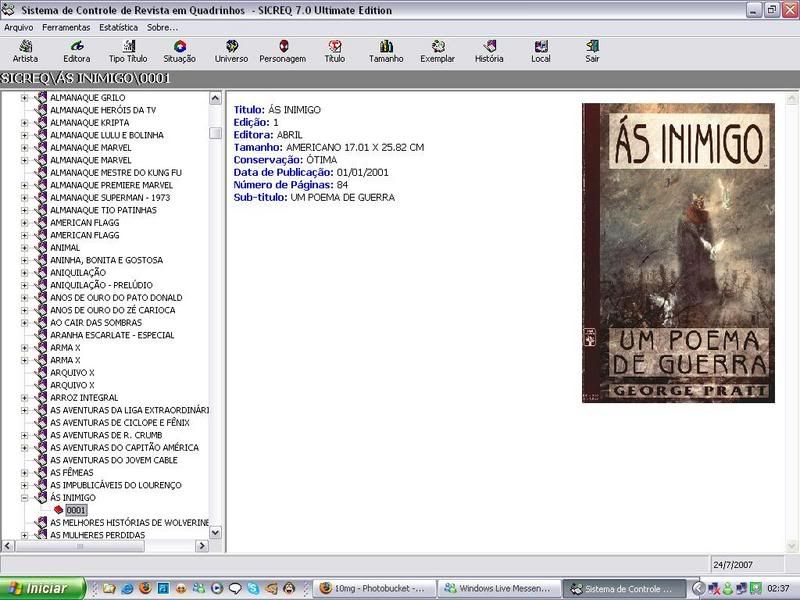Select ARANHA ESCARLATE - ESPECIAL title
This screenshot has width=800, height=600.
112,335
